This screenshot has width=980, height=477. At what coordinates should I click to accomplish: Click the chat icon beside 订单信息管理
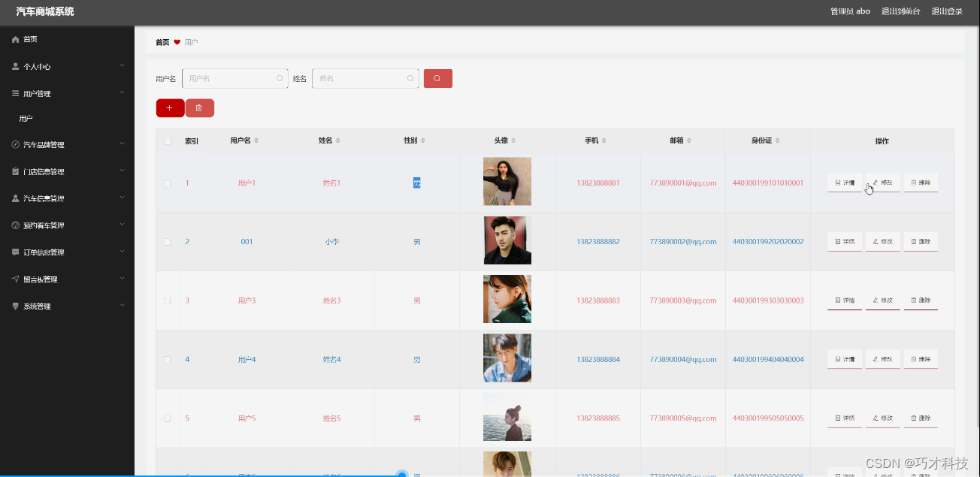click(x=16, y=252)
